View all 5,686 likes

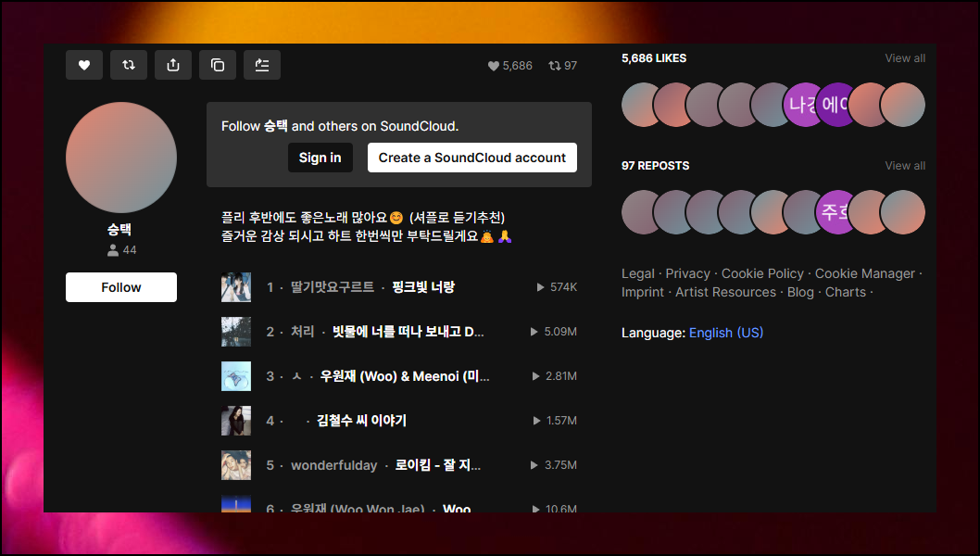[x=905, y=58]
